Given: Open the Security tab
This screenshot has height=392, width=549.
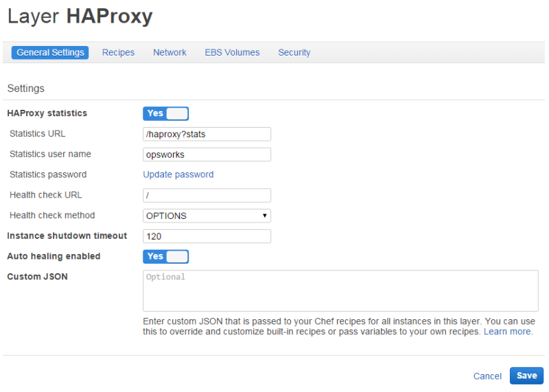Looking at the screenshot, I should (294, 53).
